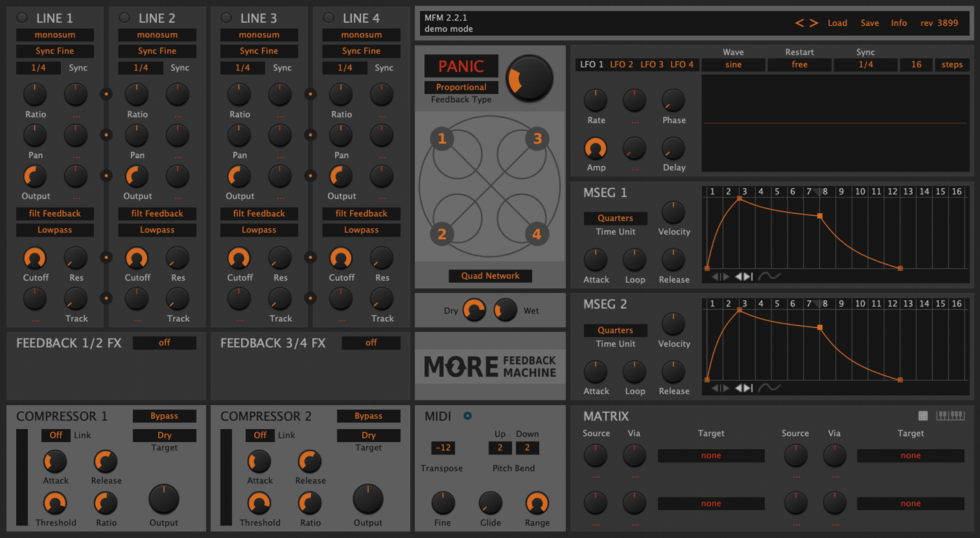Toggle the Compressor 2 Link Off switch
The image size is (980, 538).
tap(260, 435)
